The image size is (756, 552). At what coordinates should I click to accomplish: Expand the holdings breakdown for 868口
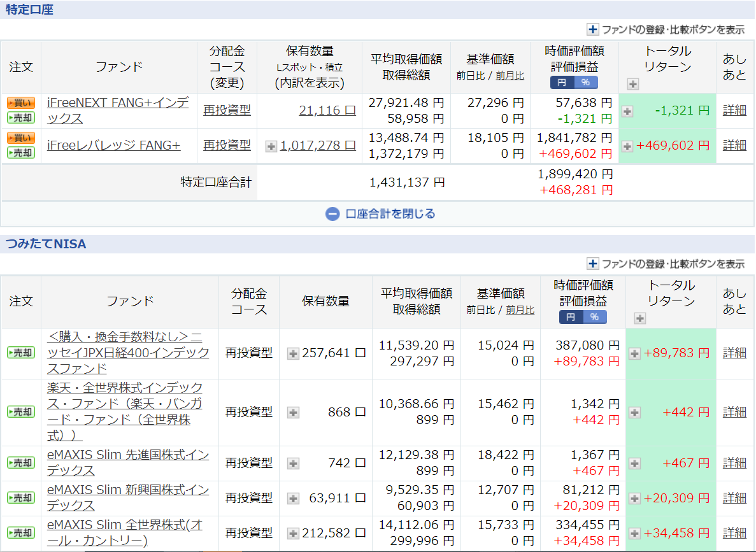[x=293, y=413]
